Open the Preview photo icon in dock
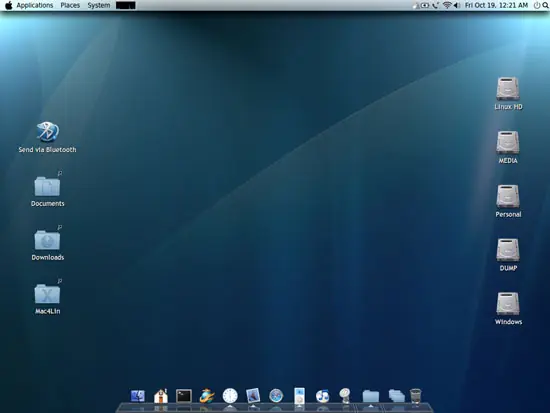This screenshot has height=413, width=550. [x=253, y=395]
